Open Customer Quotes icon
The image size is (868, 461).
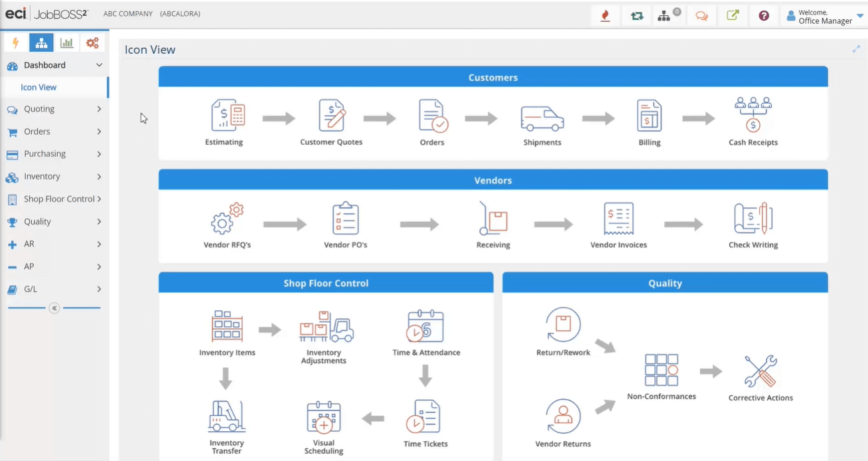coord(331,116)
